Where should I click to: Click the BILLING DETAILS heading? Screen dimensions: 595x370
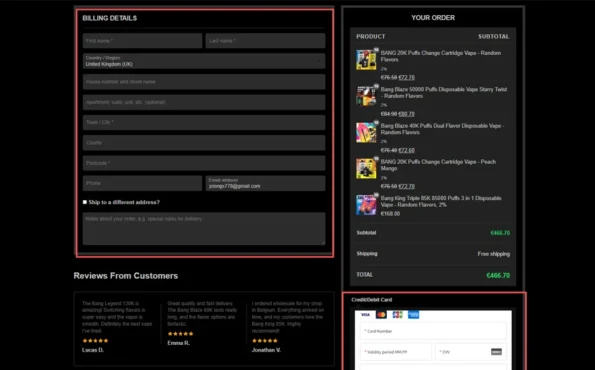tap(110, 18)
